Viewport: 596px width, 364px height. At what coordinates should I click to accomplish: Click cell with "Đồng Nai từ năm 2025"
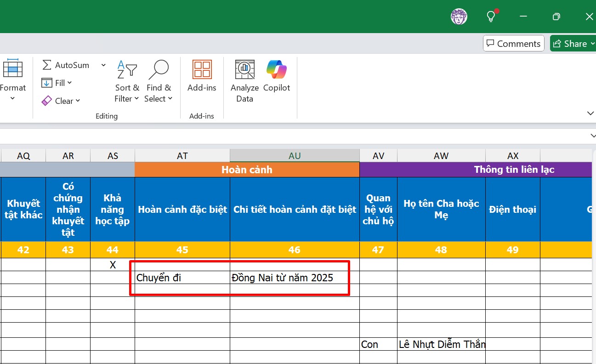[294, 278]
